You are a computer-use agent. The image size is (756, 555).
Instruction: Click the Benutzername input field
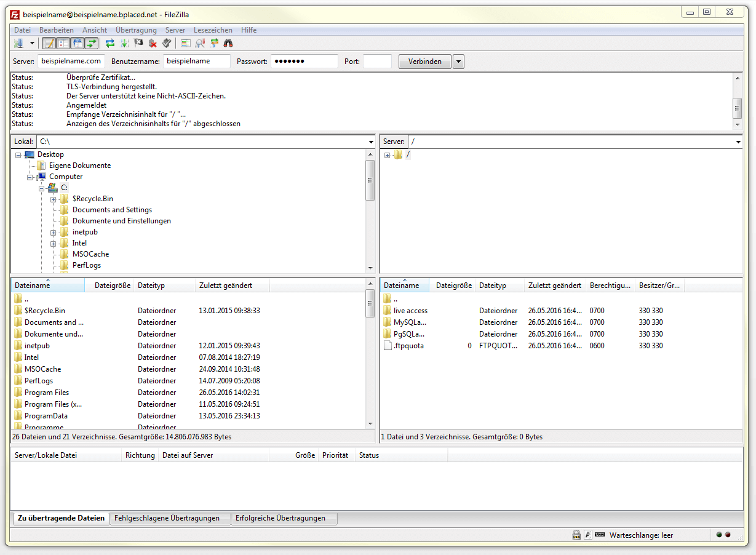coord(197,62)
